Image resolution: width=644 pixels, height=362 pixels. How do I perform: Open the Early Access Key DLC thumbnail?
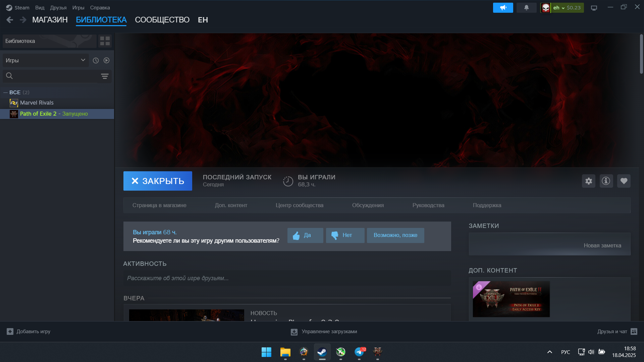pos(511,299)
